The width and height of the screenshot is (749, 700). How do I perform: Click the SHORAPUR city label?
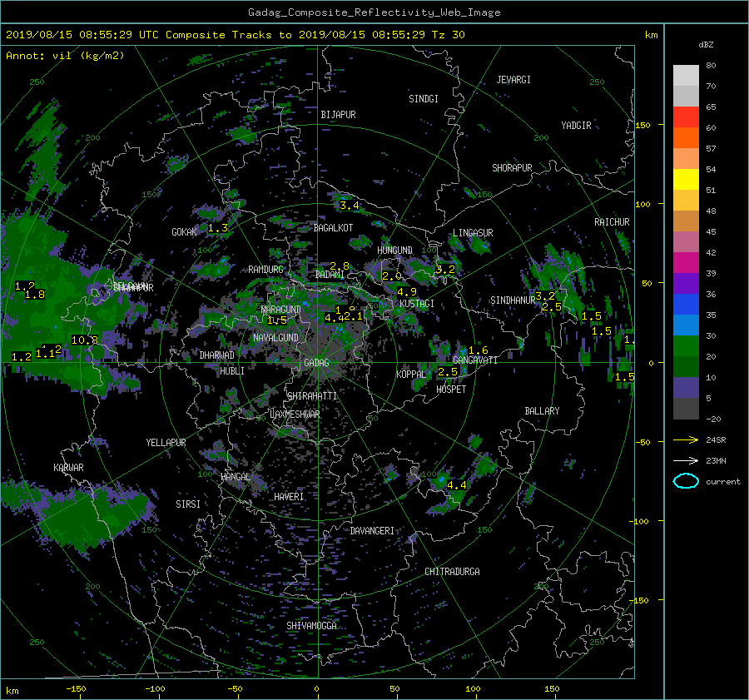[x=512, y=168]
